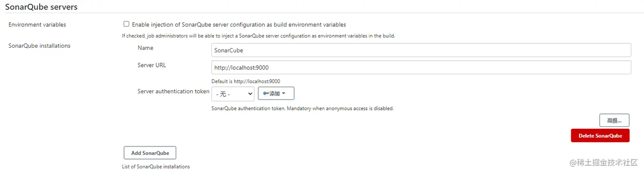The height and width of the screenshot is (173, 644).
Task: Click the 'Default is http://localhost:9000' hint text
Action: (x=246, y=81)
